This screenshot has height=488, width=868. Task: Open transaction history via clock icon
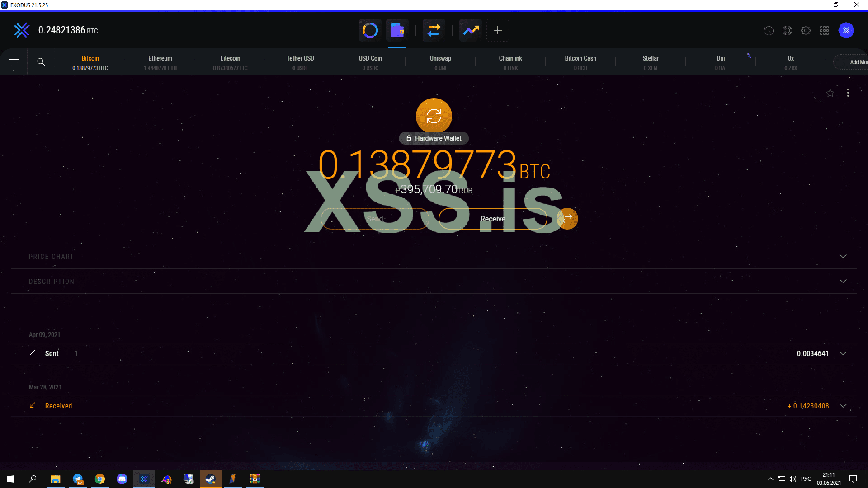click(768, 30)
